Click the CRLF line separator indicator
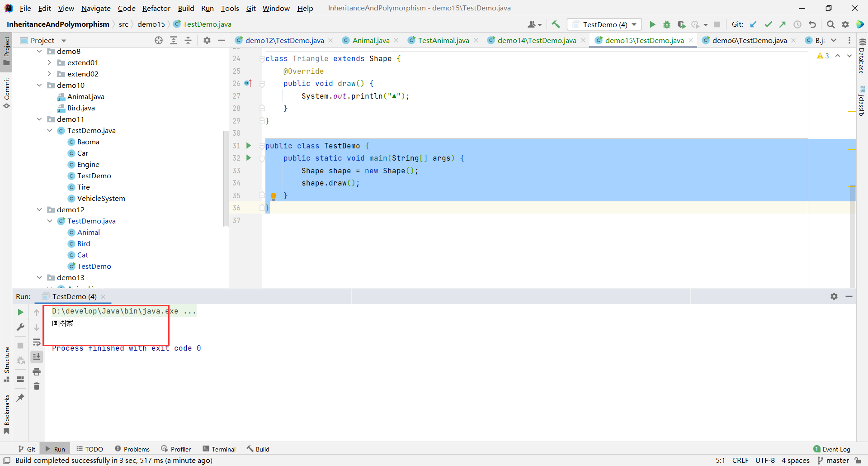 [740, 460]
